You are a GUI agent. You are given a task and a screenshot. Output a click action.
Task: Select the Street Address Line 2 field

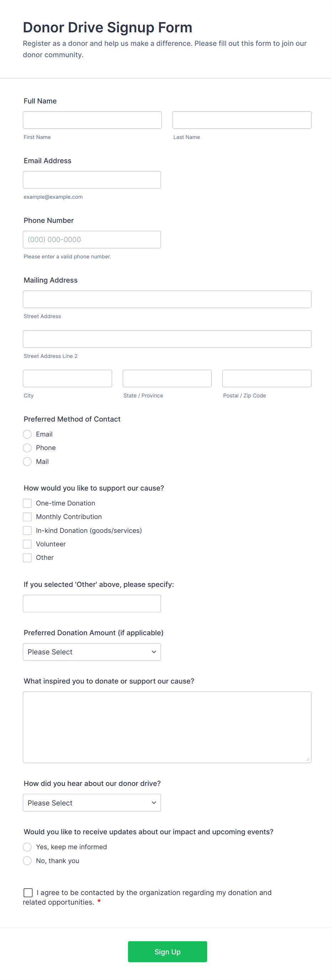click(167, 339)
